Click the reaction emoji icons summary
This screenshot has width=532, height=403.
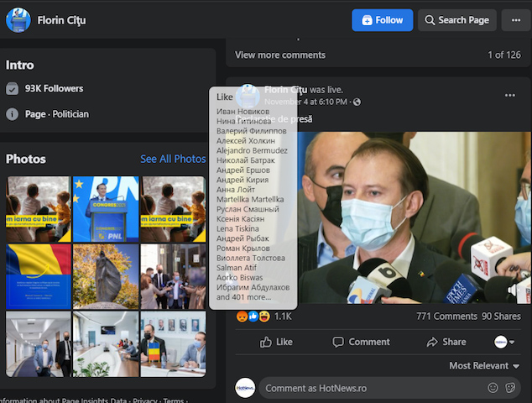click(x=253, y=317)
